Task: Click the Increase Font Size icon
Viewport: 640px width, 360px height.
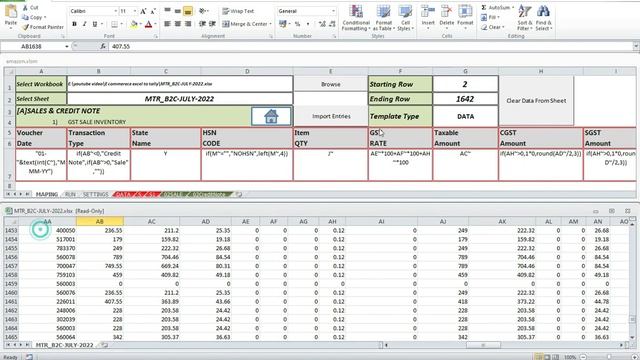Action: click(x=143, y=11)
